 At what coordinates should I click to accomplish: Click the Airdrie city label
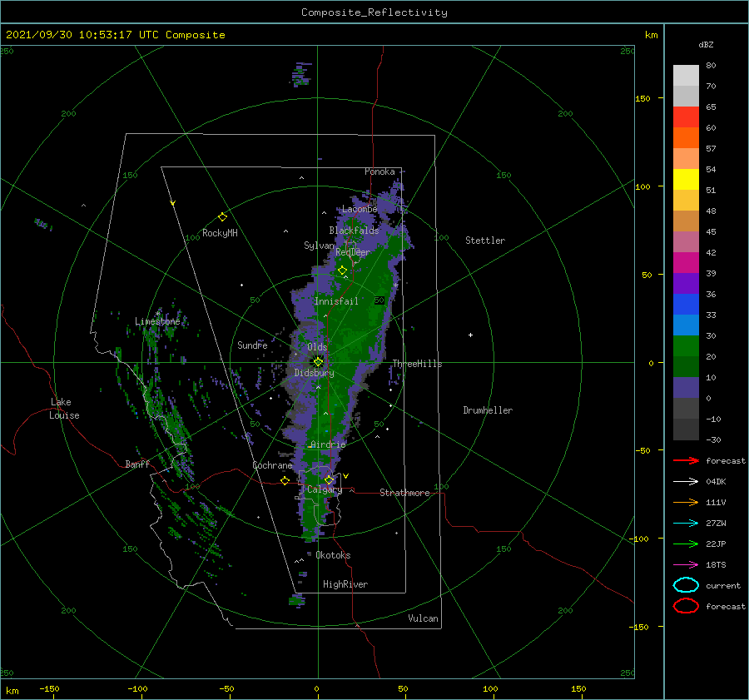coord(328,444)
